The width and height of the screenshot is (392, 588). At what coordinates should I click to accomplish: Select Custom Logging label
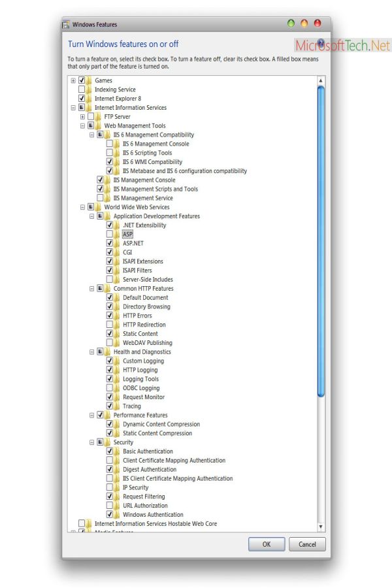(143, 361)
